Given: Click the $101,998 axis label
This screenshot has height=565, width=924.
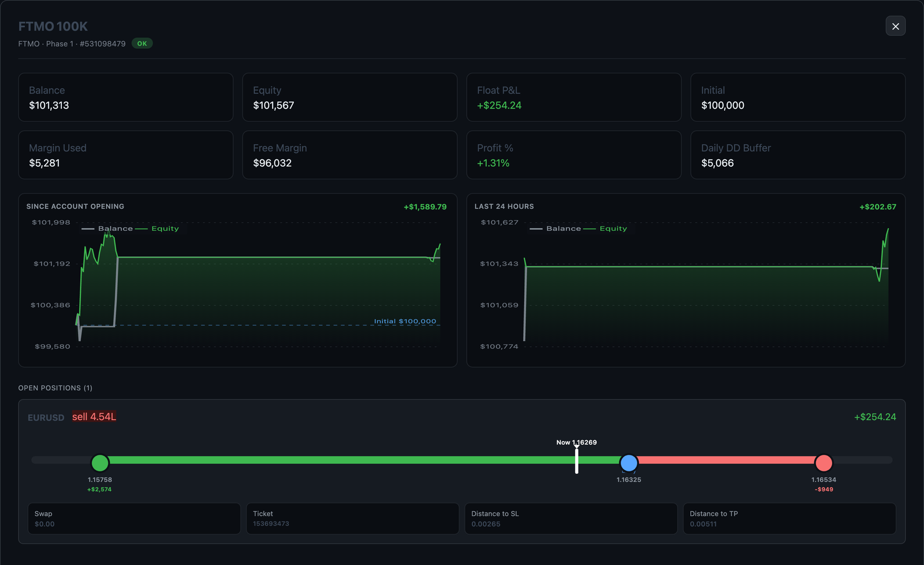Looking at the screenshot, I should (51, 222).
